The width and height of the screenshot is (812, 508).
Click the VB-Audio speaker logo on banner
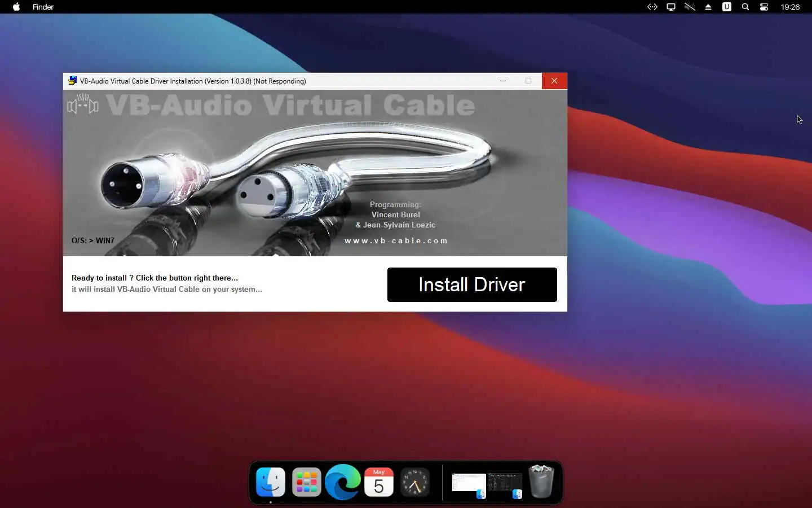pos(83,104)
